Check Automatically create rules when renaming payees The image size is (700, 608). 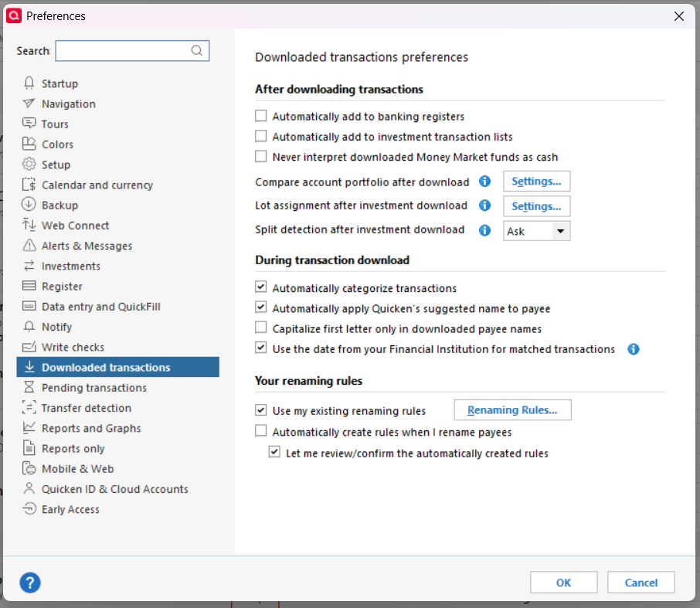260,431
